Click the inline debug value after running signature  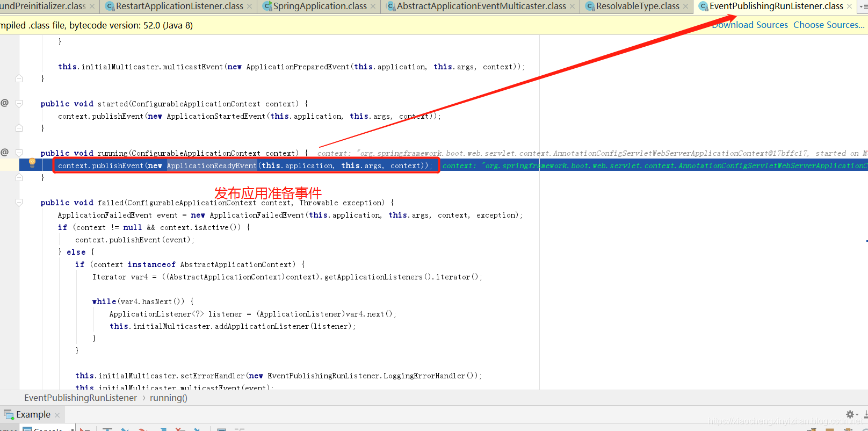592,153
